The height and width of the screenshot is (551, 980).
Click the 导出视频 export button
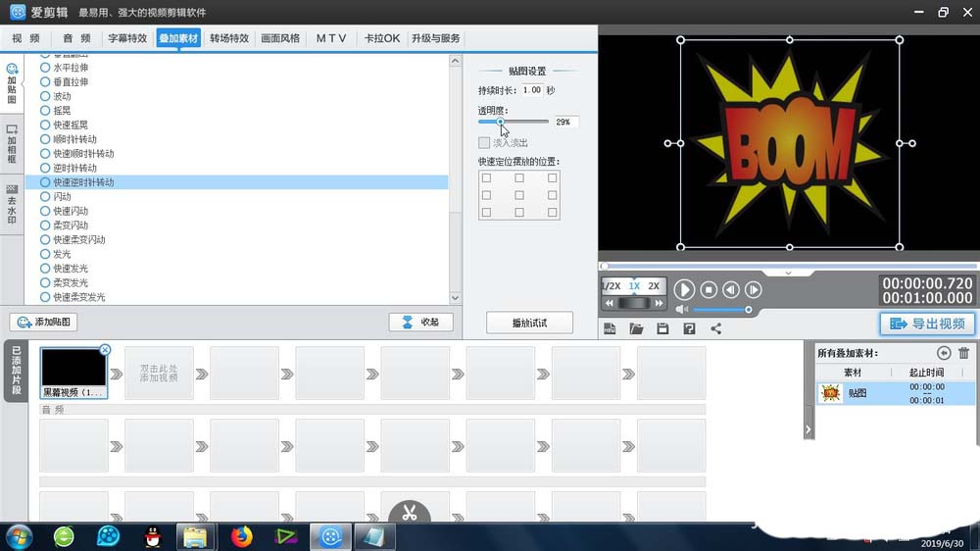[x=927, y=324]
